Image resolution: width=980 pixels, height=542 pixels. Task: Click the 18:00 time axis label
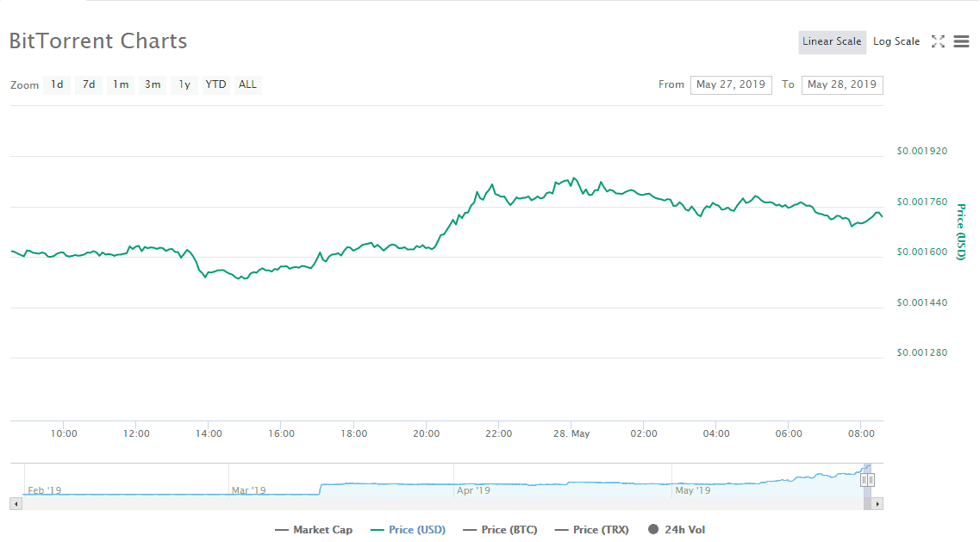(353, 433)
